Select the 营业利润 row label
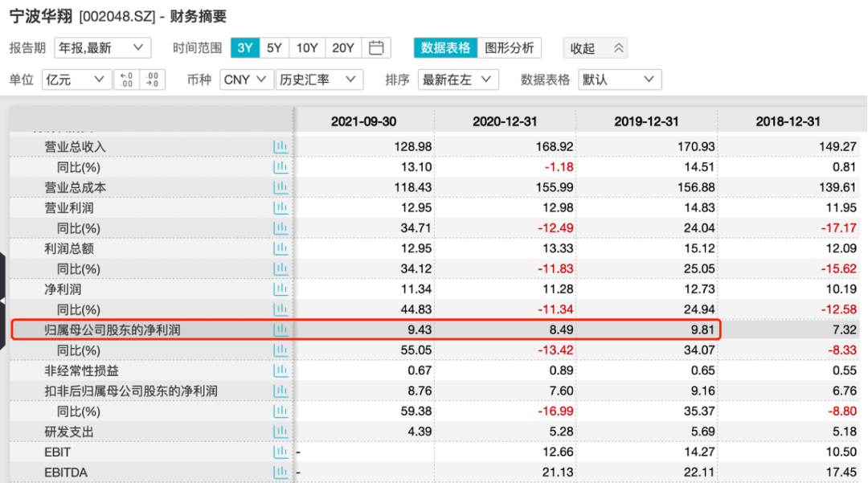 [x=69, y=208]
